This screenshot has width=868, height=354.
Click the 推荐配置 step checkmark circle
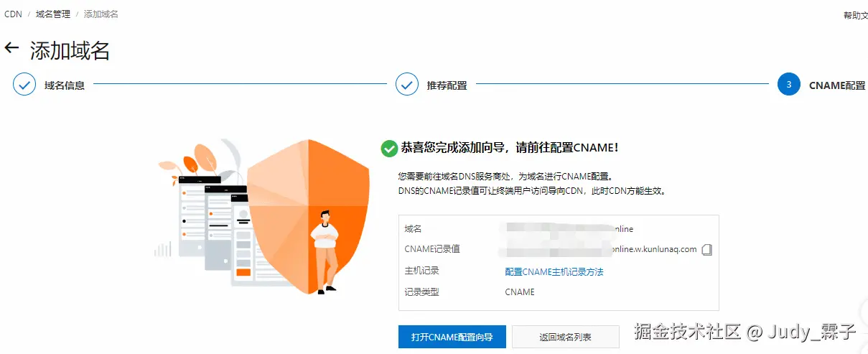click(407, 85)
